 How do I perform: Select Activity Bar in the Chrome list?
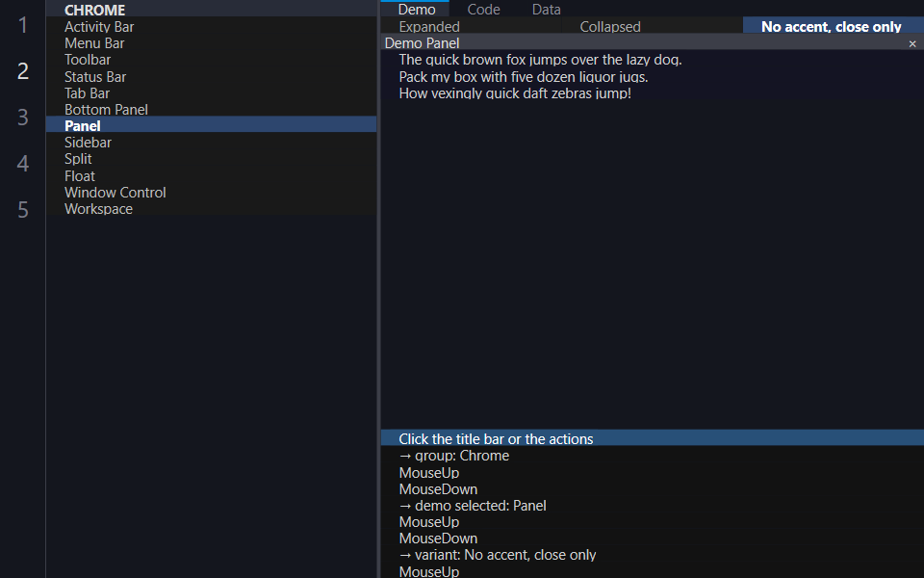tap(211, 27)
